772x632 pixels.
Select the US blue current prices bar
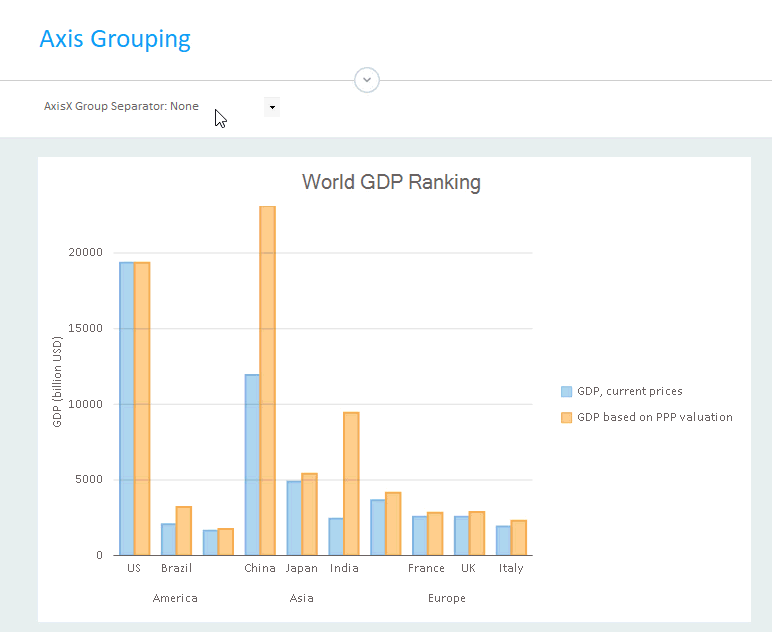(x=127, y=408)
